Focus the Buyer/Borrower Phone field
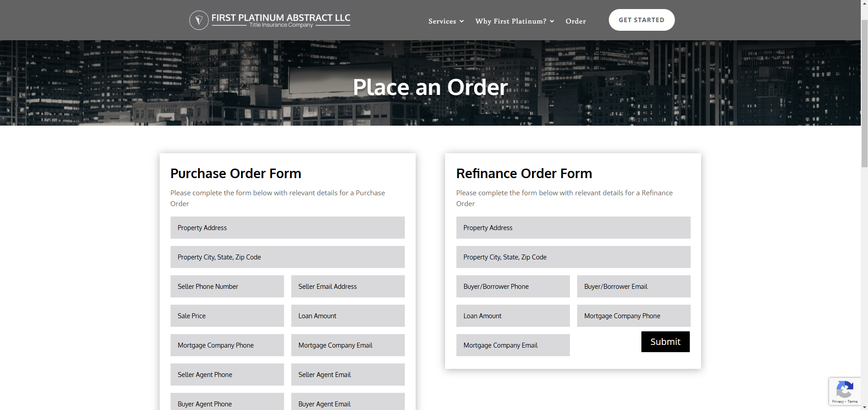The width and height of the screenshot is (868, 410). pos(512,287)
